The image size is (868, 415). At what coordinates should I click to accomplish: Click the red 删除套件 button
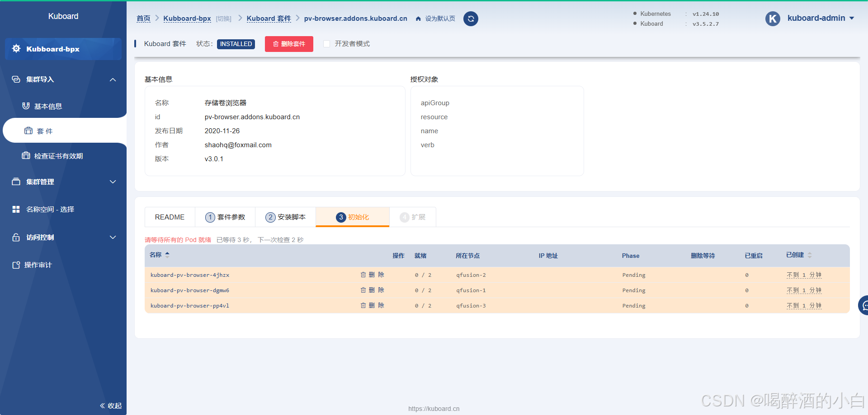pyautogui.click(x=289, y=44)
